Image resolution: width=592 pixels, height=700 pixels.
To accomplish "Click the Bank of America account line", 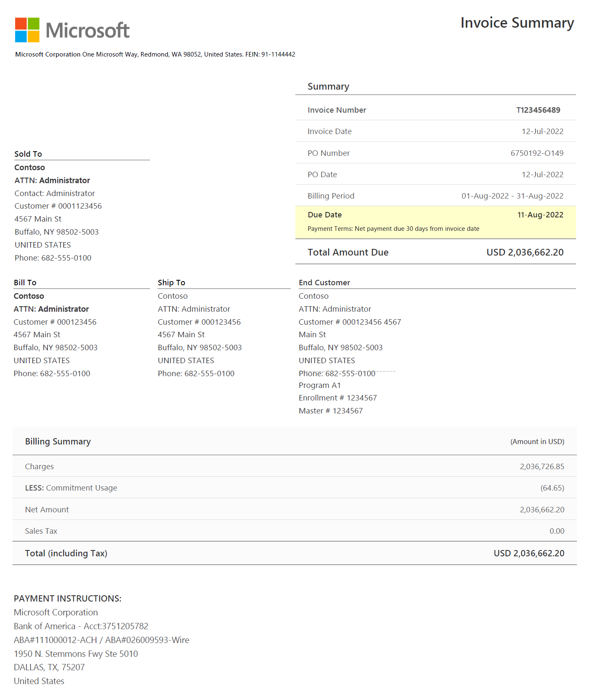I will coord(81,626).
